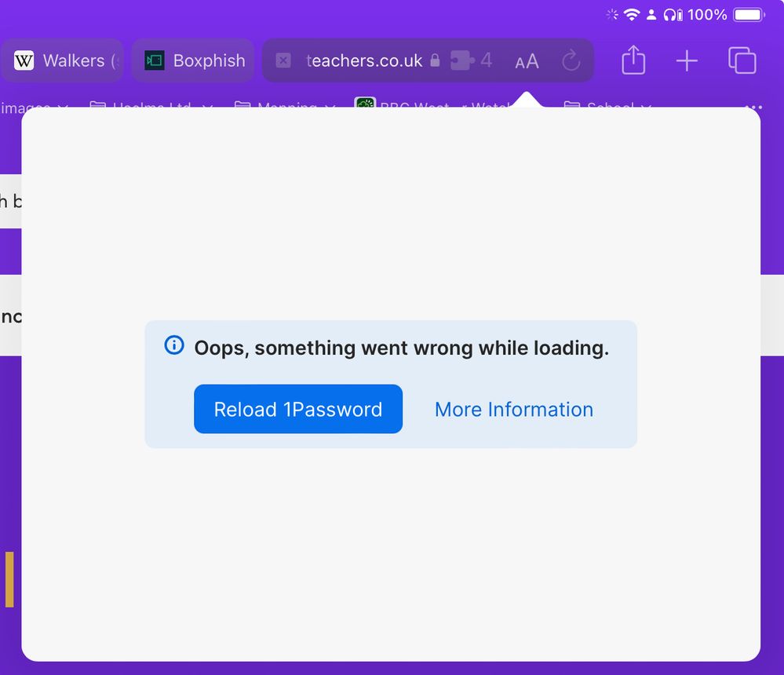Show tab overview squares icon
The height and width of the screenshot is (675, 784).
(x=742, y=60)
